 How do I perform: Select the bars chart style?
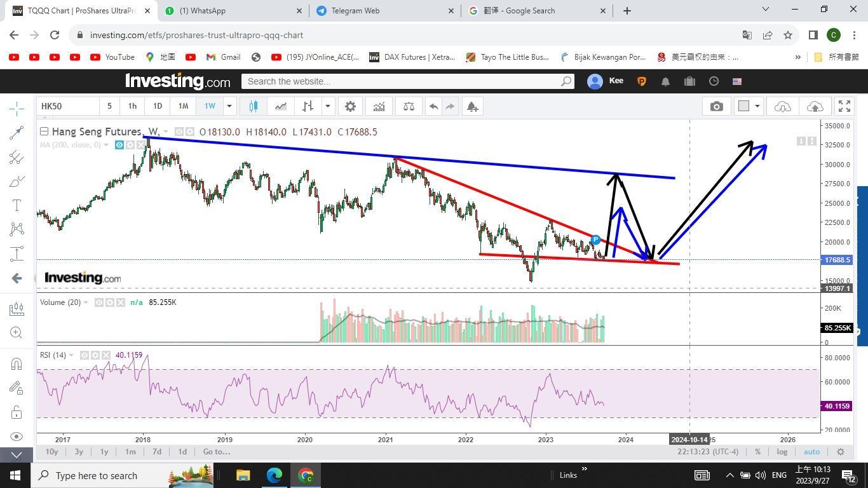pyautogui.click(x=308, y=106)
